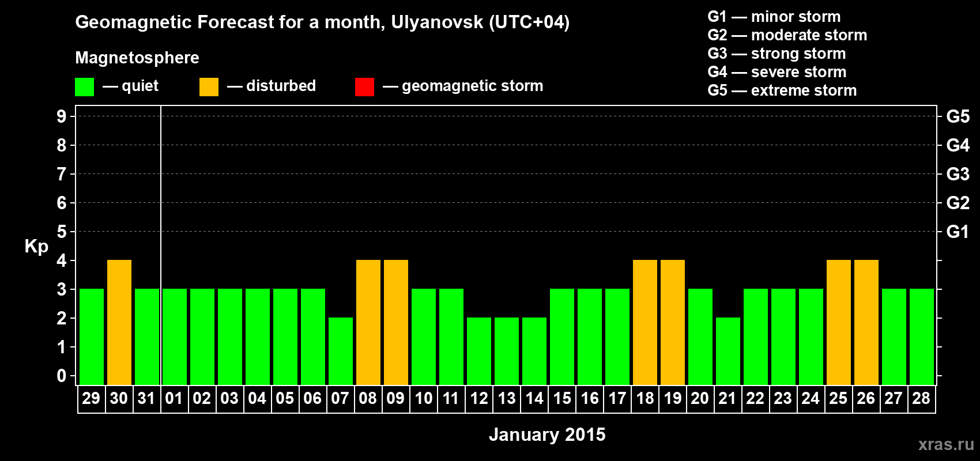Image resolution: width=980 pixels, height=461 pixels.
Task: Click the Kp axis label
Action: (36, 247)
